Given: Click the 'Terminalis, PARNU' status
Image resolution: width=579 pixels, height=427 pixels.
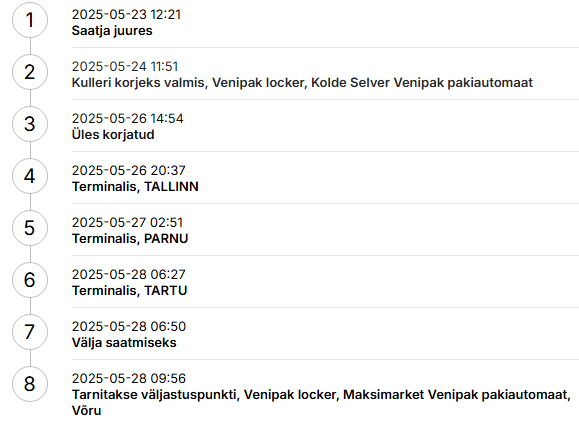Looking at the screenshot, I should coord(130,239).
